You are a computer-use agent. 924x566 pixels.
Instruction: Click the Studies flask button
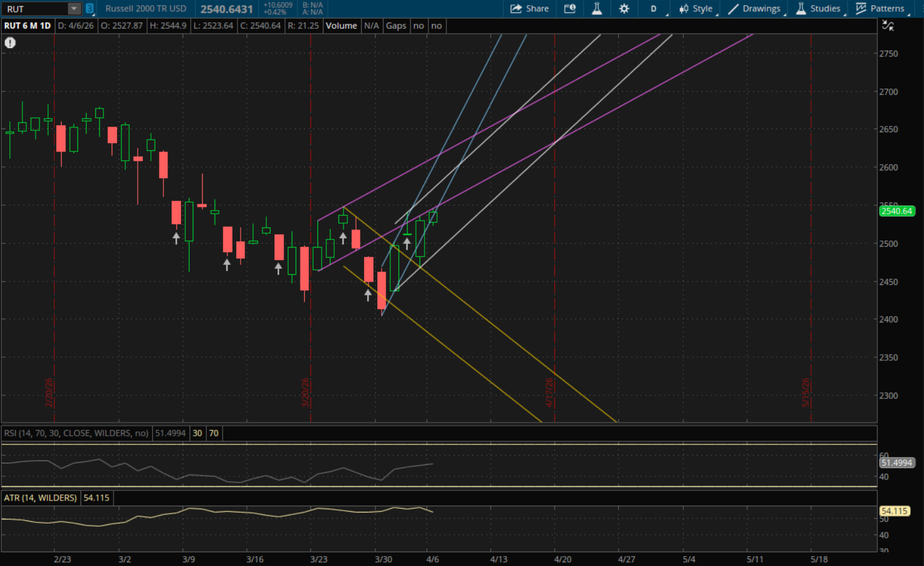[819, 9]
